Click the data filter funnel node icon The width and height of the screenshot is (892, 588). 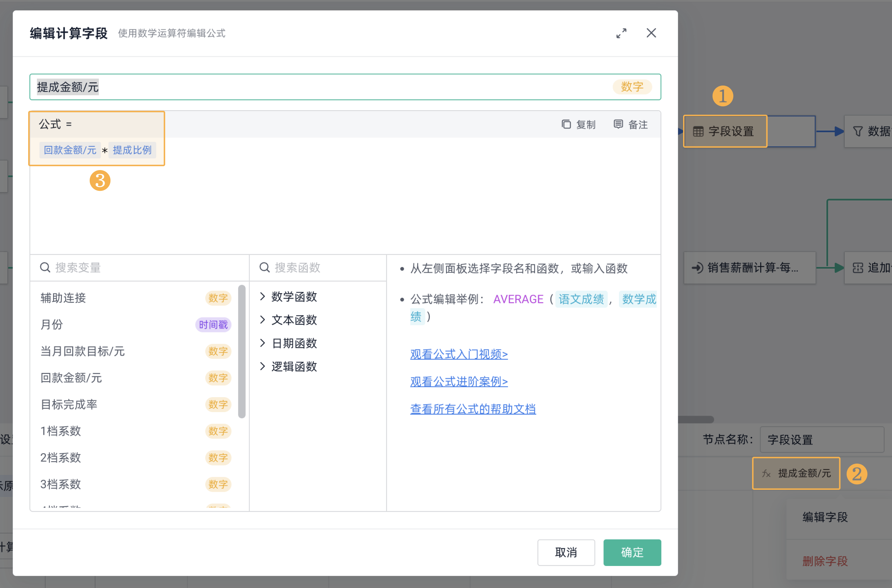click(857, 132)
